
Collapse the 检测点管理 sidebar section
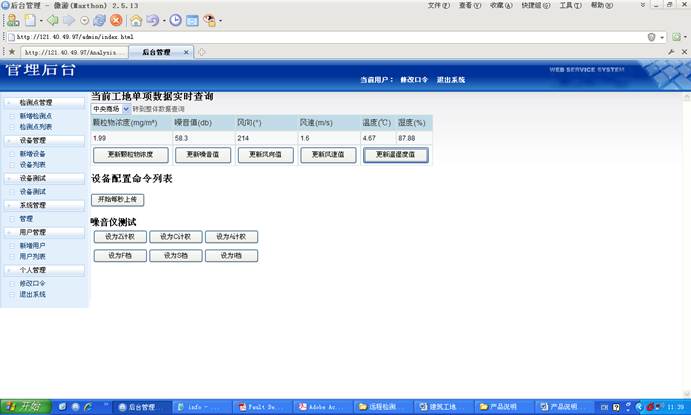click(x=36, y=102)
